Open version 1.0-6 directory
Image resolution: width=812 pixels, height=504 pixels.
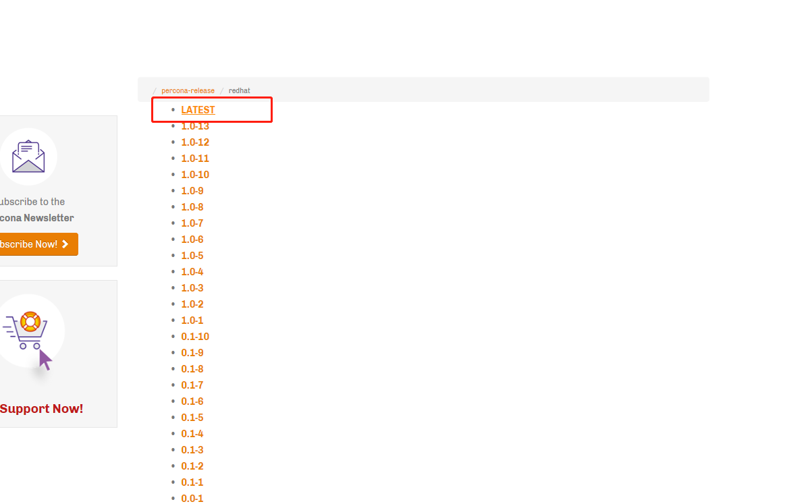click(192, 240)
